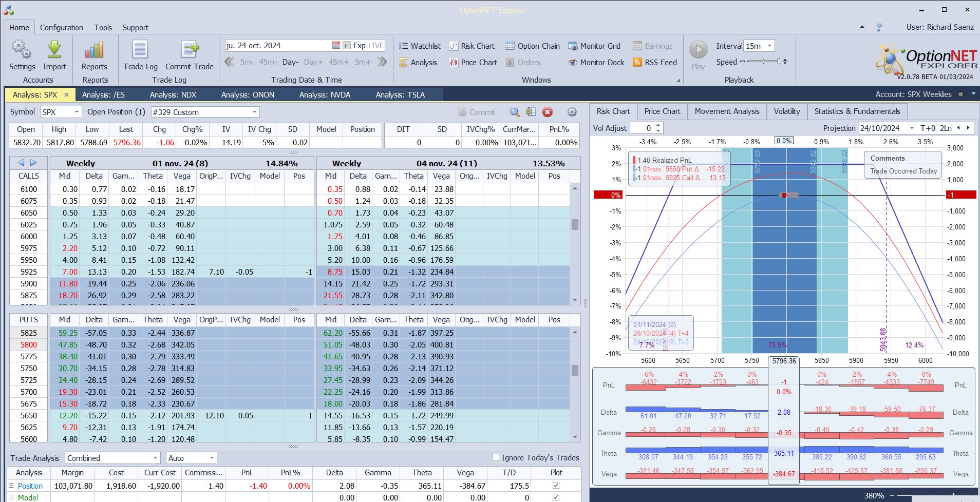This screenshot has width=980, height=502.
Task: Click the magnifier search icon beside Commit
Action: 514,112
